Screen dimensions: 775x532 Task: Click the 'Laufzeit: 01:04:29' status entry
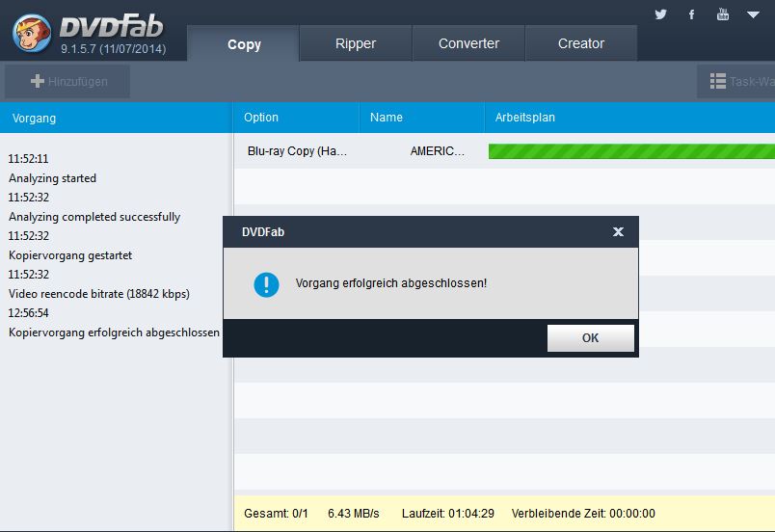click(x=448, y=514)
